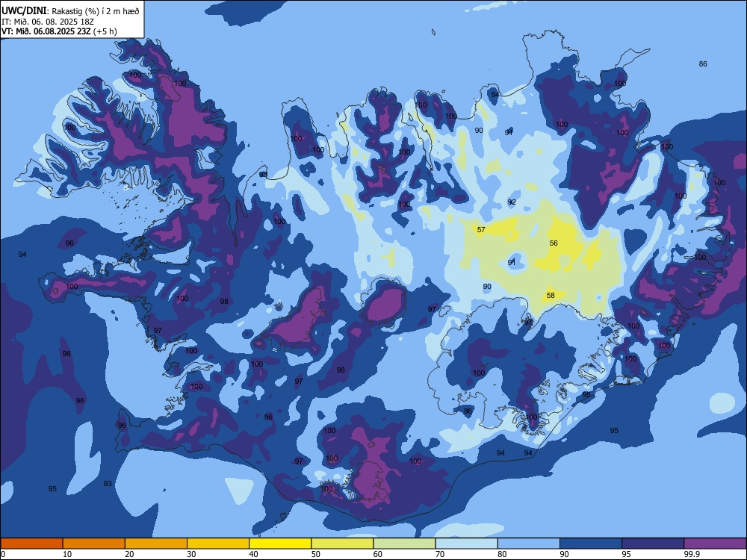Click the legend tick label '0'
747x560 pixels.
coord(3,554)
